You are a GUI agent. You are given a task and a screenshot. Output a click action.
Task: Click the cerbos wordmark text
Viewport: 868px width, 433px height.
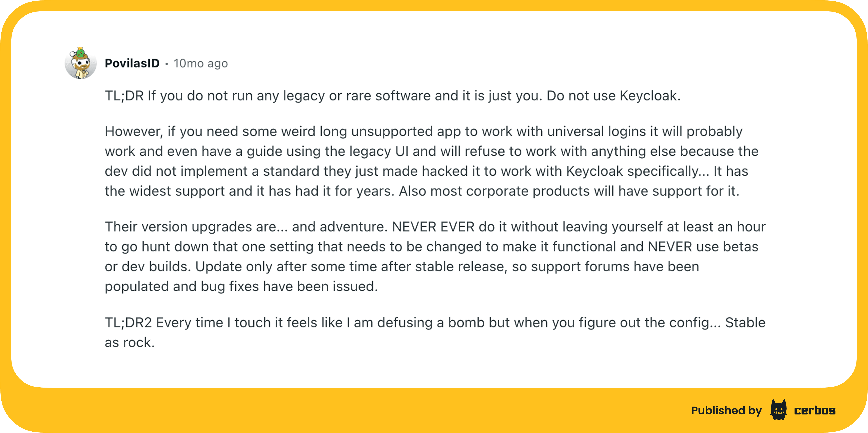pos(815,410)
